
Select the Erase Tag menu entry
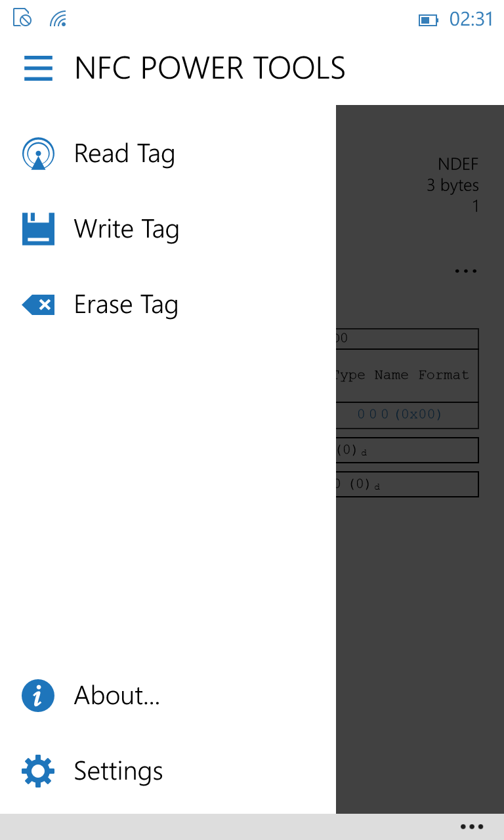(126, 304)
